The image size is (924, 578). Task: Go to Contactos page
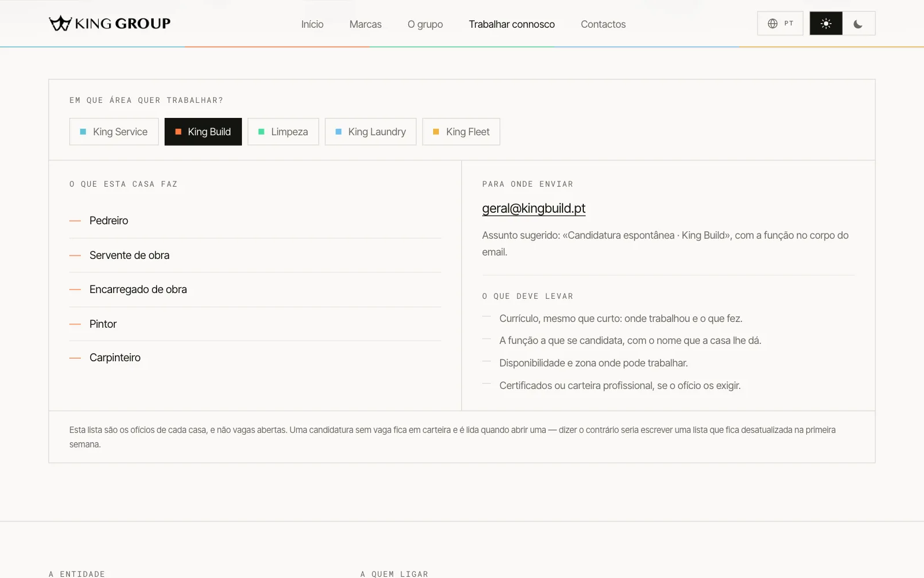point(603,24)
